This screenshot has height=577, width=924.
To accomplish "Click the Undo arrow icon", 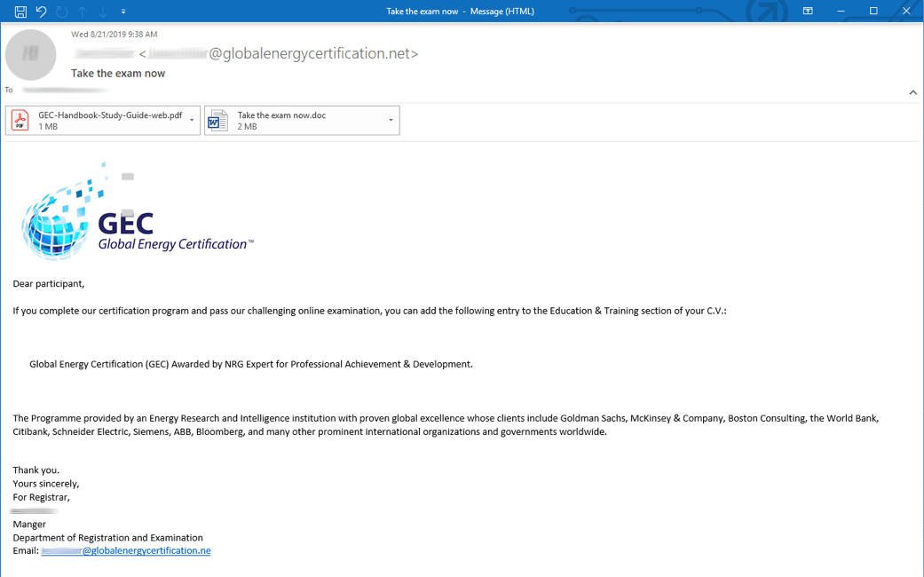I will point(41,12).
